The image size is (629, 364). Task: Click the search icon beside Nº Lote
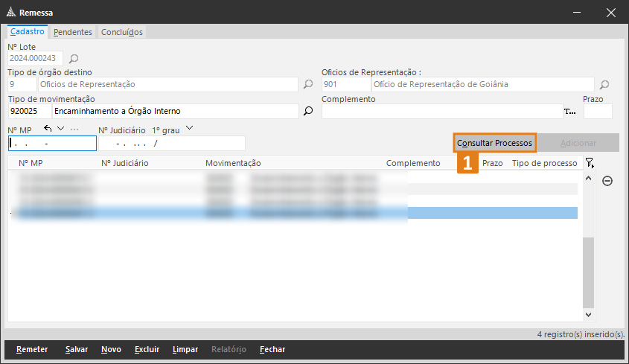(74, 59)
